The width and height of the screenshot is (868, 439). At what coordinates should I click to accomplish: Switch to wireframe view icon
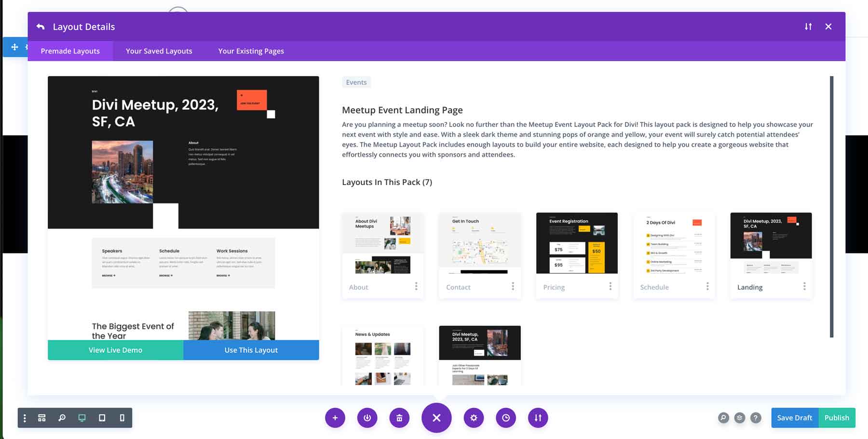(x=42, y=418)
